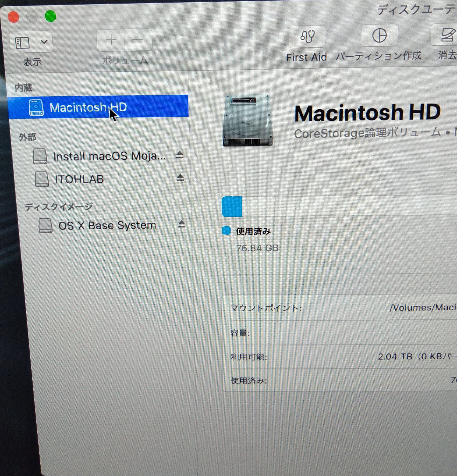Click the OS X Base System drive icon
Viewport: 457px width, 476px height.
[x=46, y=226]
